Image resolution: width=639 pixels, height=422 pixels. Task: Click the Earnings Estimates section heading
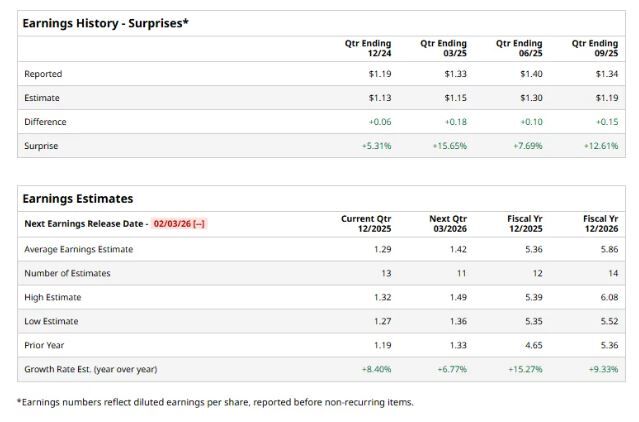77,199
